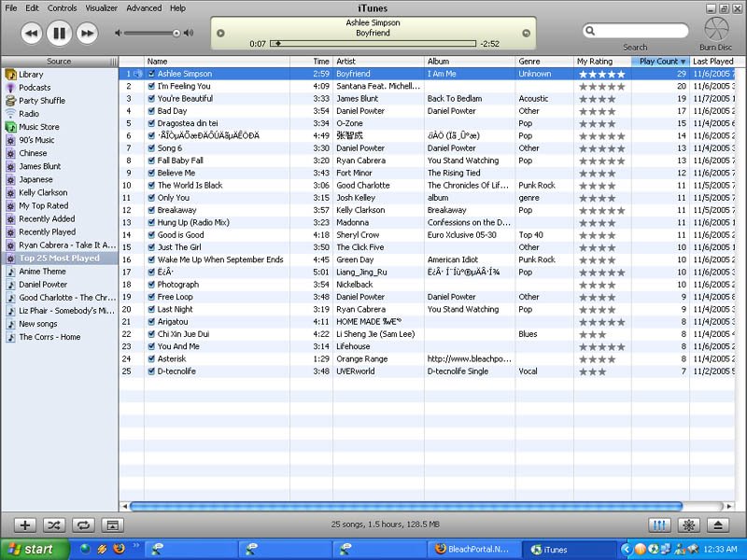
Task: Sort songs by Time column header
Action: [311, 62]
